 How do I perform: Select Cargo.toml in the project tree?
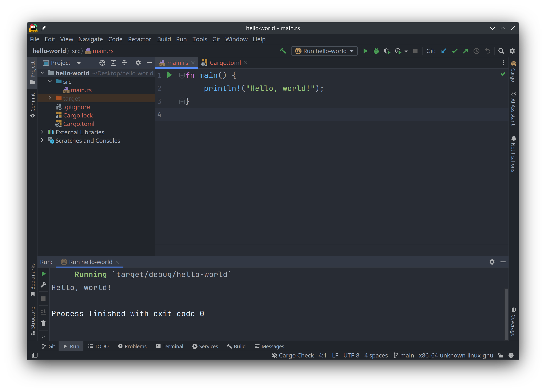79,124
